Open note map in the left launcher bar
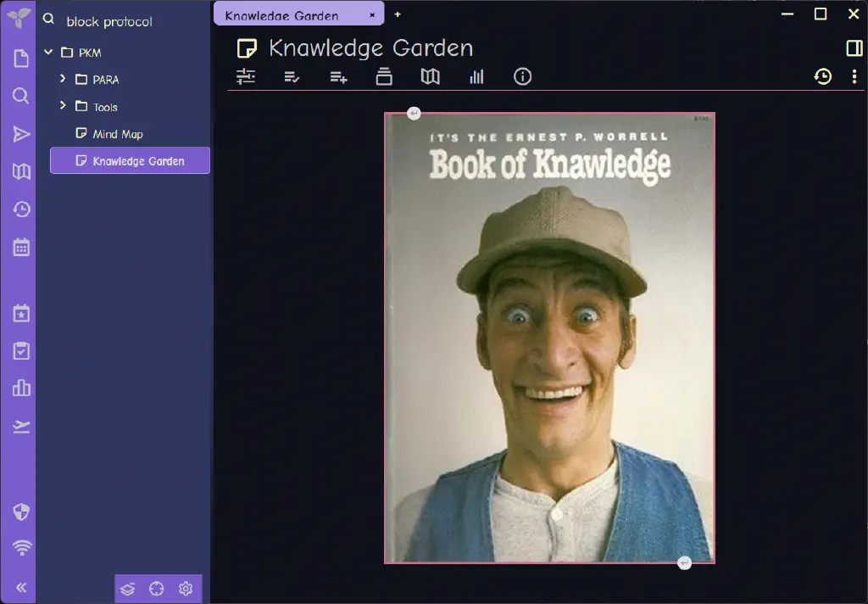The height and width of the screenshot is (604, 868). coord(21,171)
